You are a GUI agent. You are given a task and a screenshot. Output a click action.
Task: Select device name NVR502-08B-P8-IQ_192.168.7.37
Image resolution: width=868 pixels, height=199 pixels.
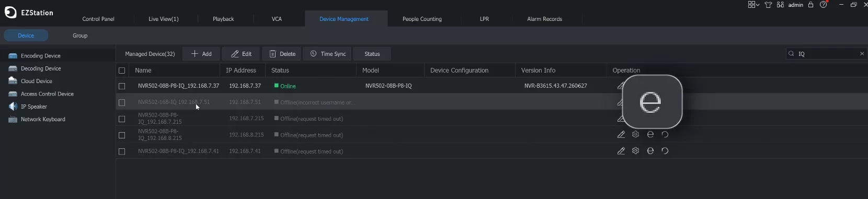coord(178,86)
